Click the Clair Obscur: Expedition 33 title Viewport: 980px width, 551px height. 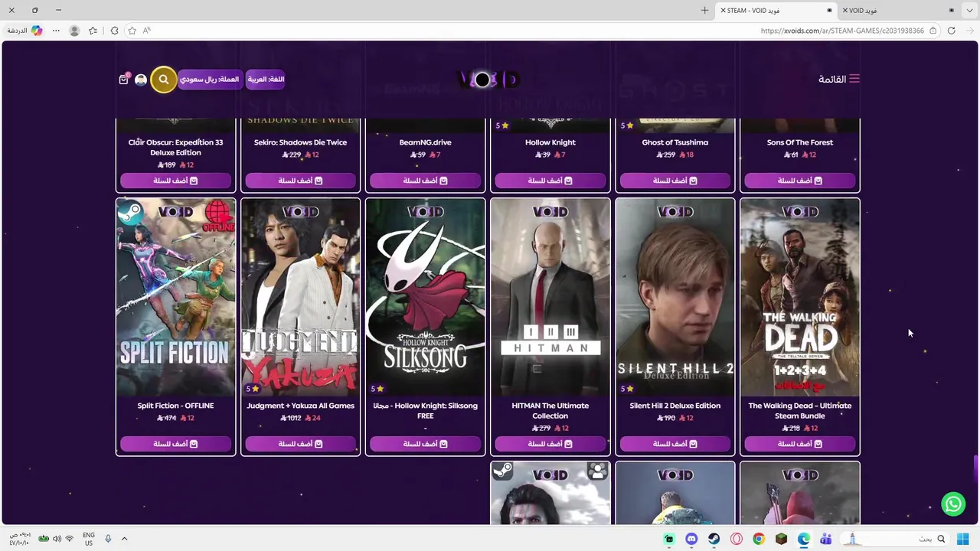[175, 147]
